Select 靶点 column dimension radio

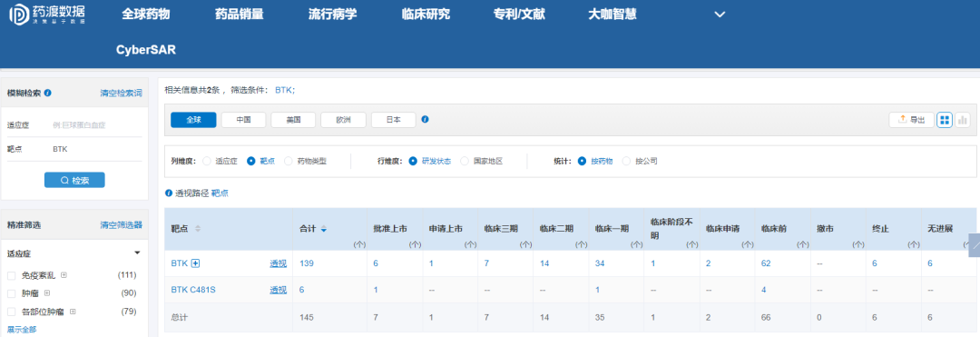tap(251, 161)
